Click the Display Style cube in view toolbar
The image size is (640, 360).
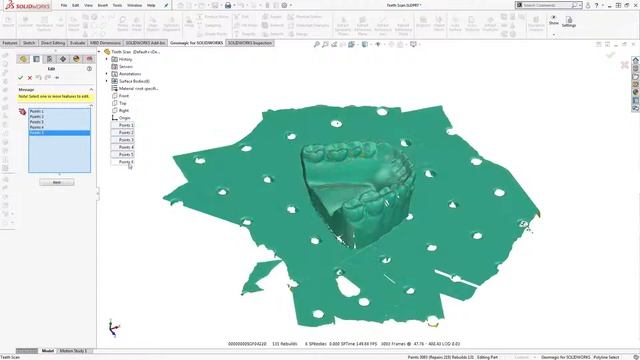point(365,44)
